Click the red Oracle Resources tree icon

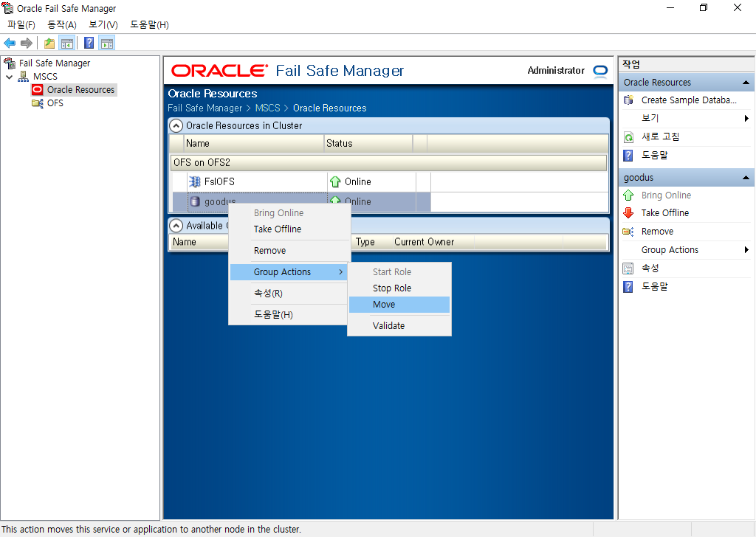click(x=37, y=89)
